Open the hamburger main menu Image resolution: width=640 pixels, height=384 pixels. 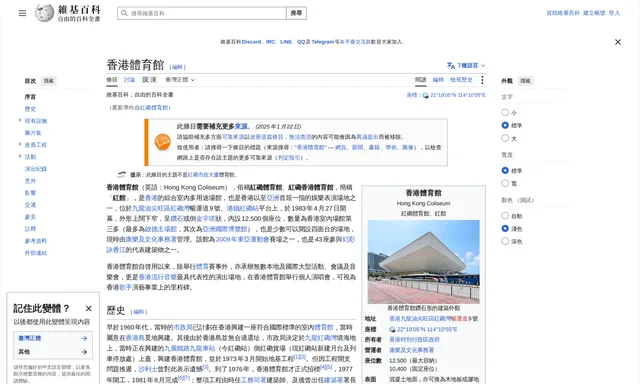click(22, 13)
